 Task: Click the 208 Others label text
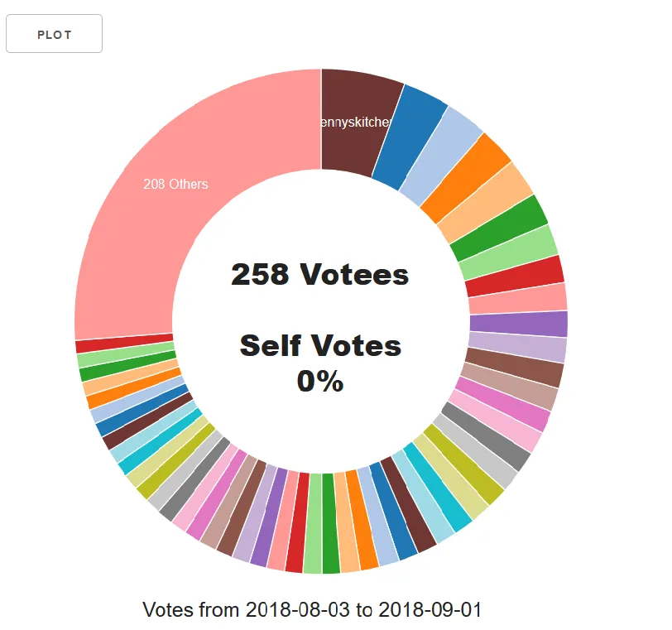(175, 185)
